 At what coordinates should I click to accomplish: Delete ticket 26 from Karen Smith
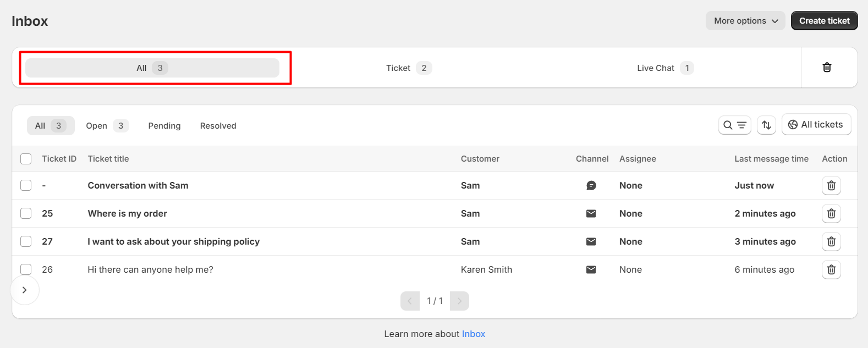[x=831, y=270]
